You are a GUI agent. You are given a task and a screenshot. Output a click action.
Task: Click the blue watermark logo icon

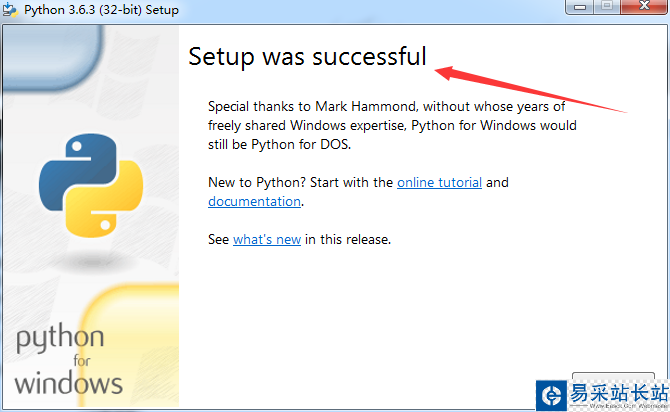(552, 394)
